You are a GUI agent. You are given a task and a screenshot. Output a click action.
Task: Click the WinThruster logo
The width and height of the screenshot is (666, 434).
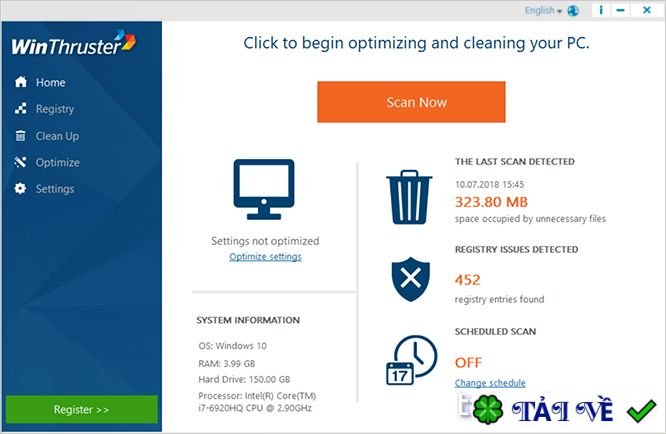pyautogui.click(x=73, y=43)
